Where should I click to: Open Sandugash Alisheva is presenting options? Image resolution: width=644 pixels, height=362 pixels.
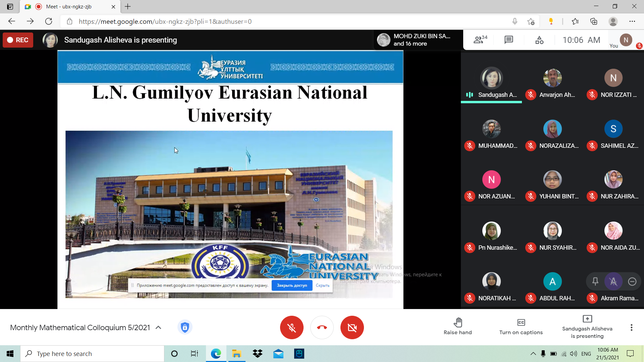click(x=587, y=327)
